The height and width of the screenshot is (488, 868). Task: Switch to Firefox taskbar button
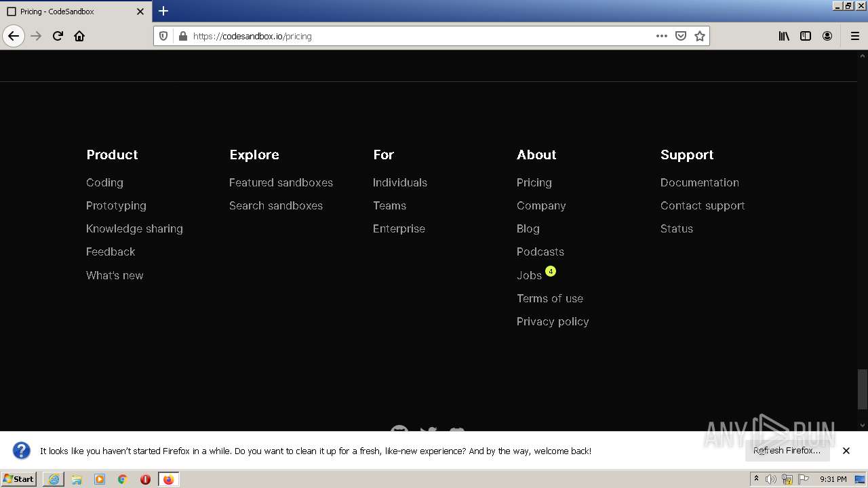168,479
